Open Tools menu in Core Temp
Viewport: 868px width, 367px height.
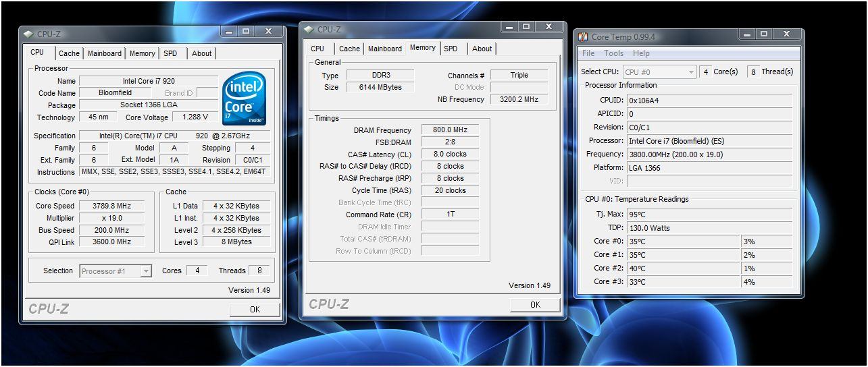coord(614,53)
